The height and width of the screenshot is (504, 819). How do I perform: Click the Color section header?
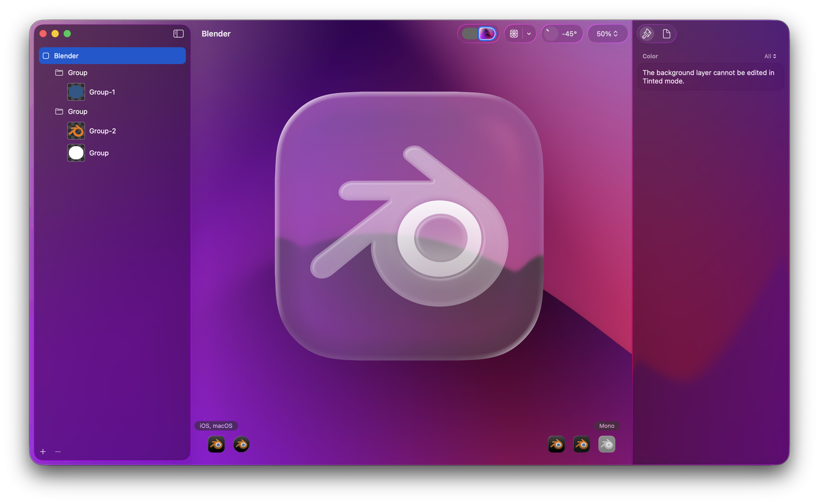650,56
